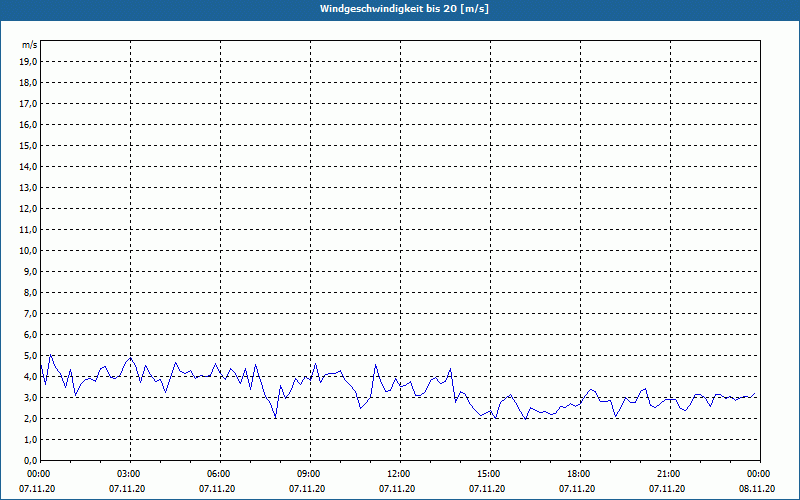The image size is (800, 500).
Task: Click the 12,0 y-axis label
Action: (28, 208)
